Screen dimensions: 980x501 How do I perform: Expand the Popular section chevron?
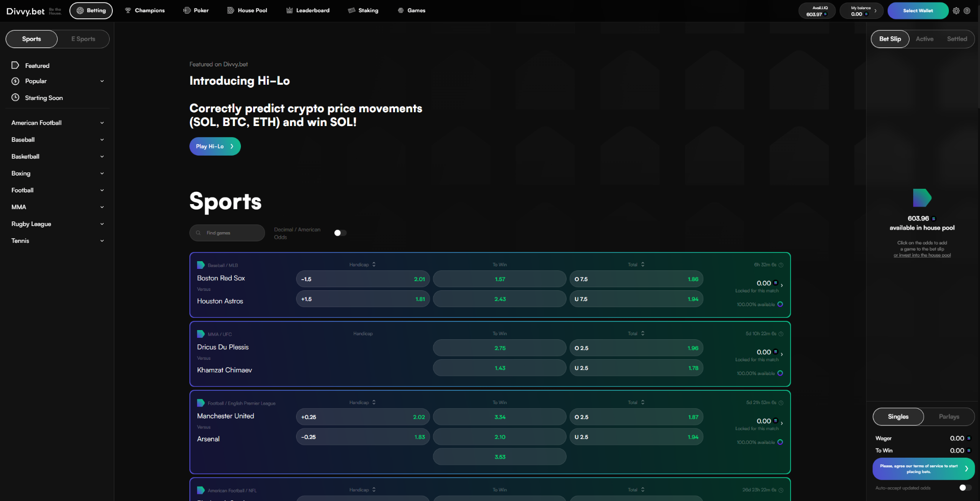tap(102, 81)
